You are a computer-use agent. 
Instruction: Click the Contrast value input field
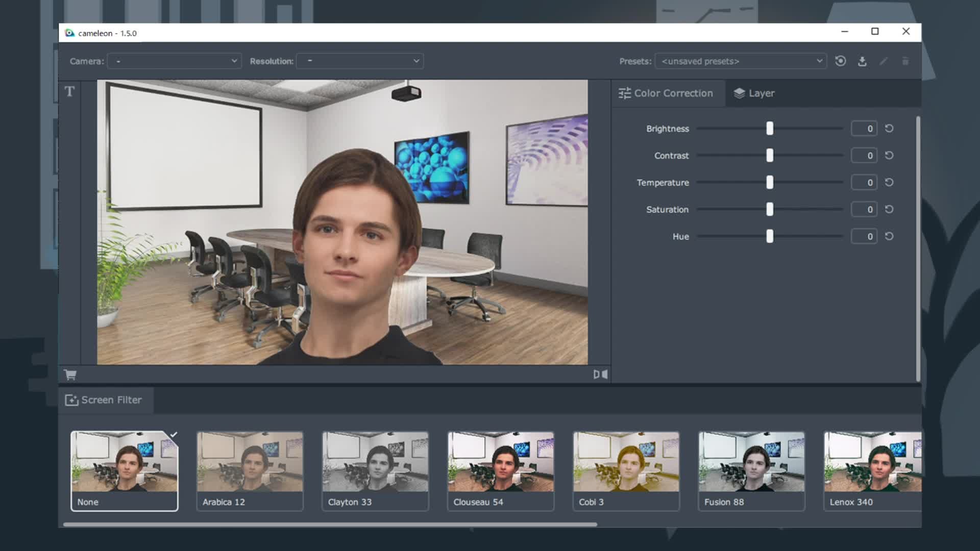point(864,156)
